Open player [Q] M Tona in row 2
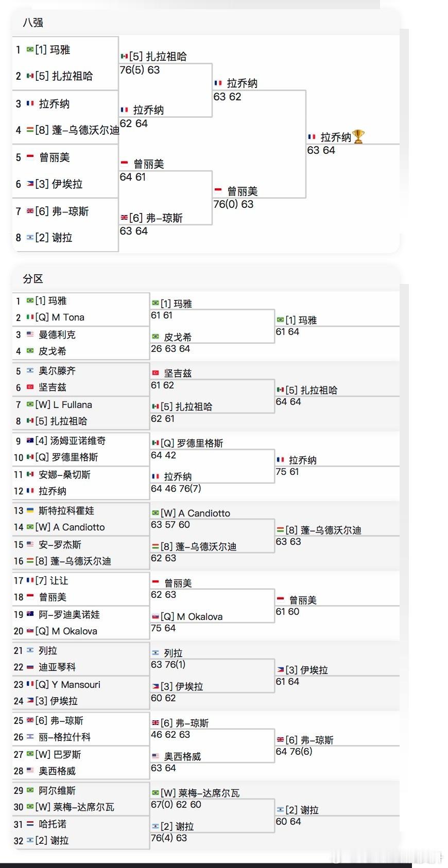 point(60,317)
